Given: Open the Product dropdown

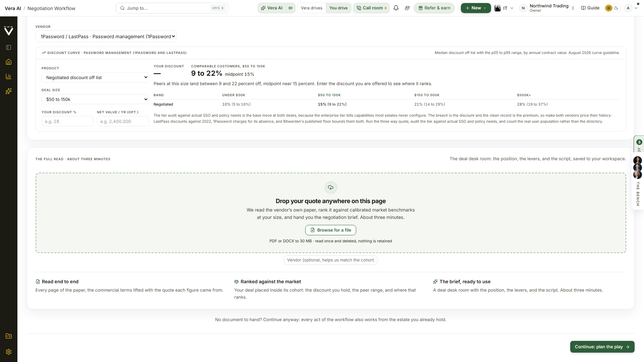Looking at the screenshot, I should [95, 77].
